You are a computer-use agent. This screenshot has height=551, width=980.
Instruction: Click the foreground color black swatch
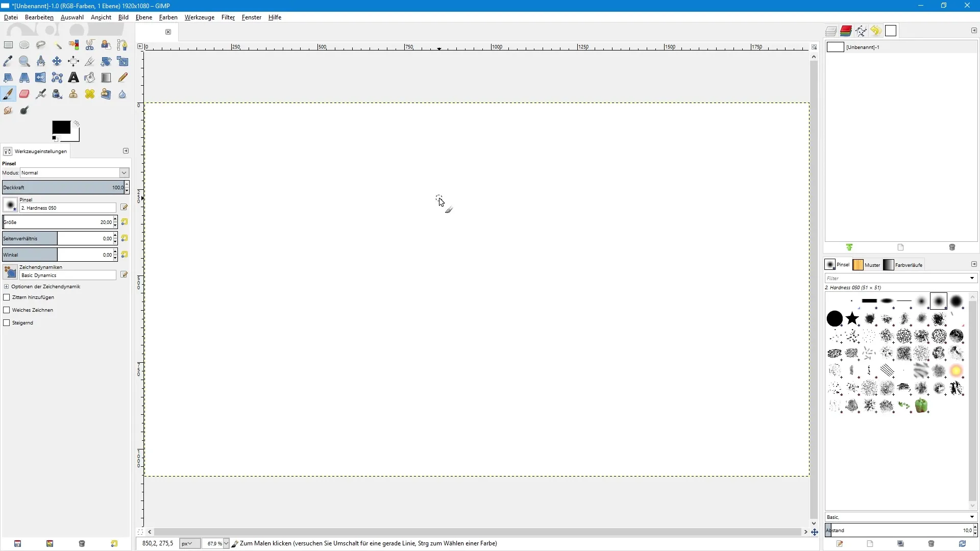click(x=61, y=127)
